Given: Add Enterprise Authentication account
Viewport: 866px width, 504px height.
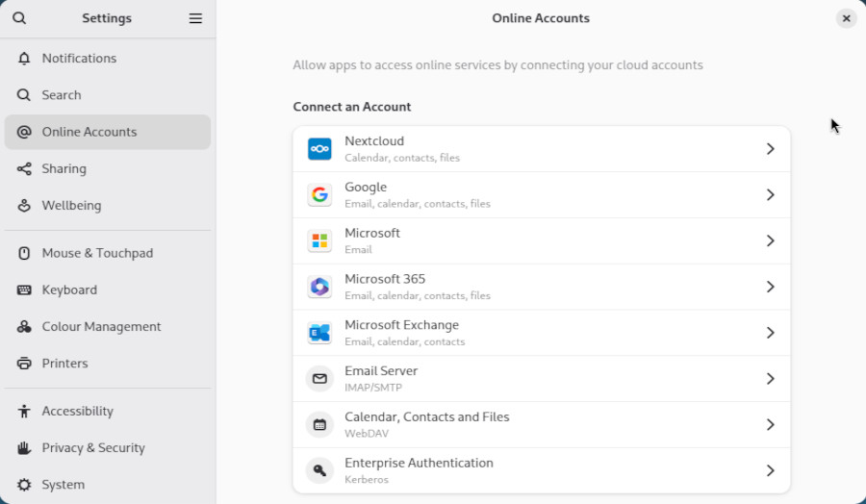Looking at the screenshot, I should pyautogui.click(x=541, y=470).
